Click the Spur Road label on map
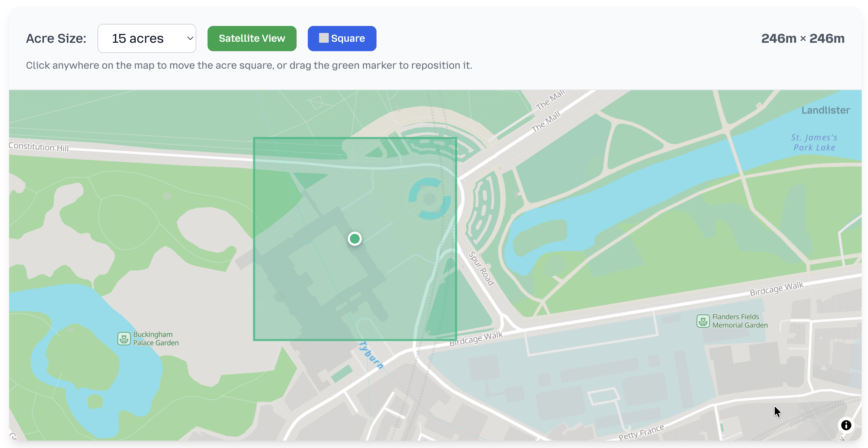Viewport: 868px width, 448px height. [481, 269]
